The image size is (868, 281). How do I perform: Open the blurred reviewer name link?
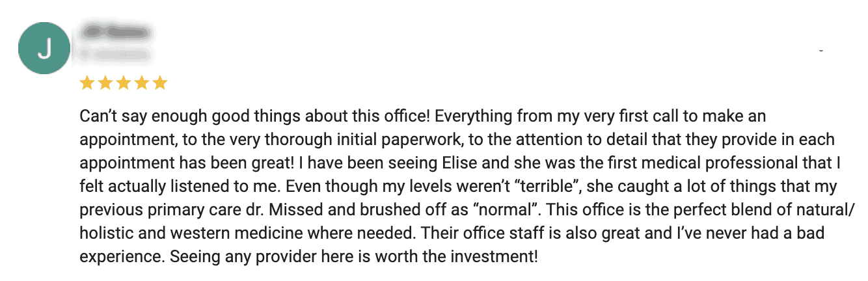(116, 32)
